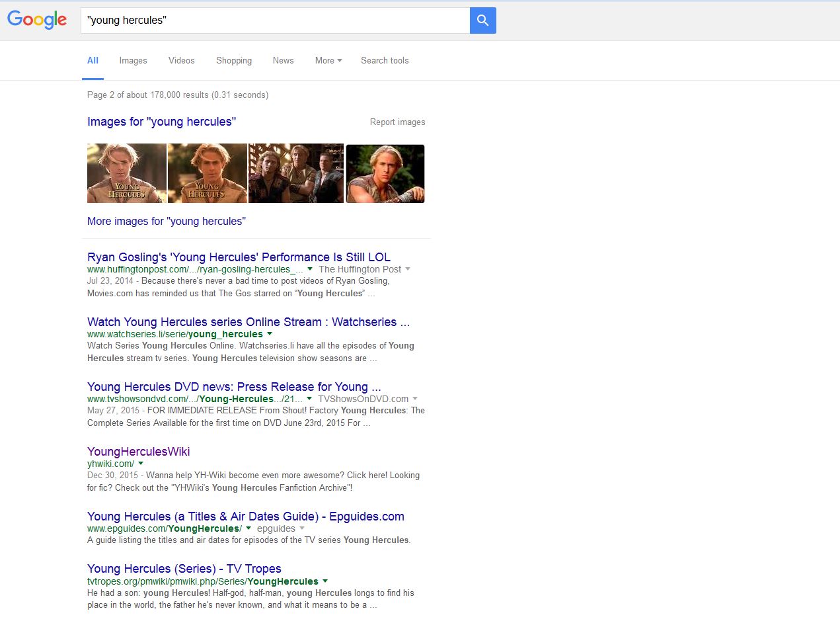Open the News search tab
Viewport: 840px width, 621px height.
tap(283, 61)
